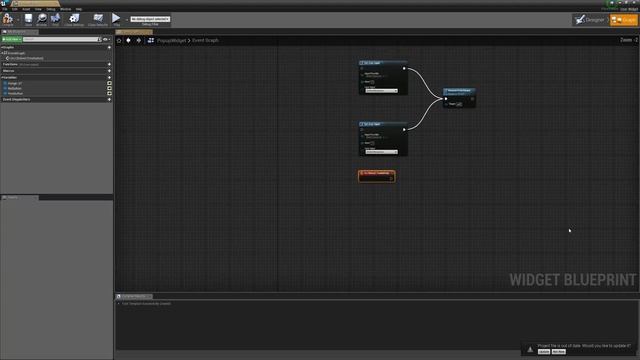Select the Event Graph document tab
The image size is (640, 360).
tap(134, 32)
